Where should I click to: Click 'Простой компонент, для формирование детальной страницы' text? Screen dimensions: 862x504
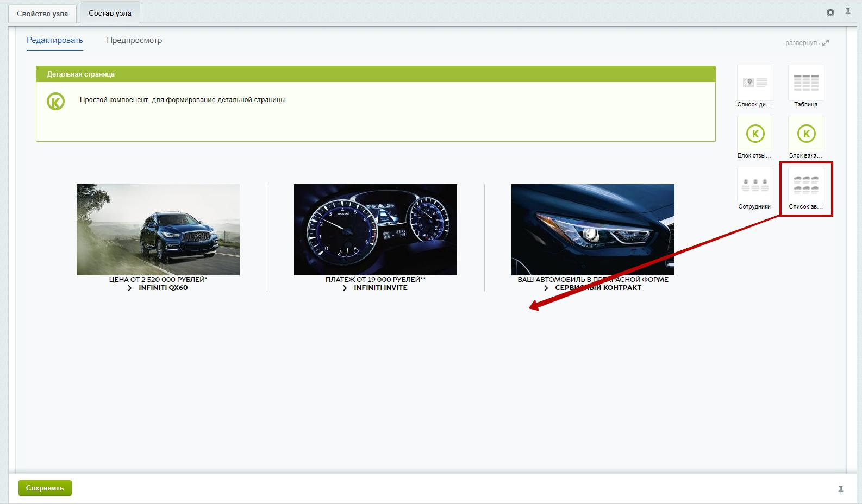tap(183, 100)
